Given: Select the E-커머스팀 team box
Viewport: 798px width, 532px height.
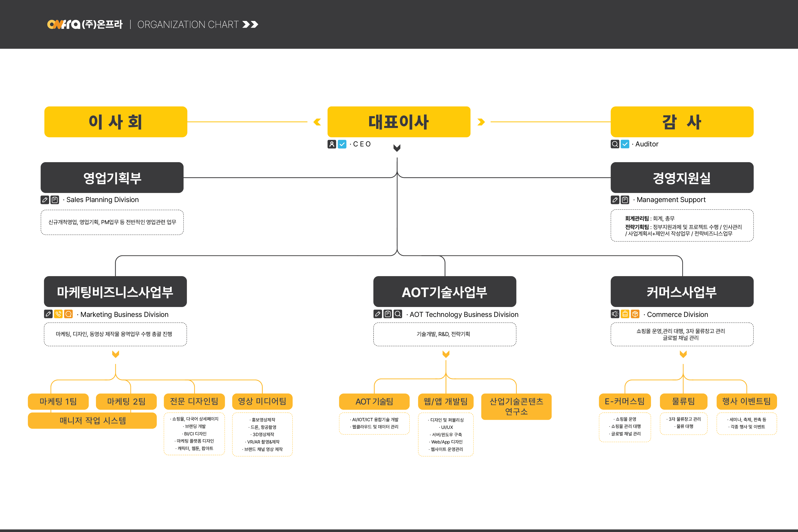Looking at the screenshot, I should pyautogui.click(x=625, y=401).
